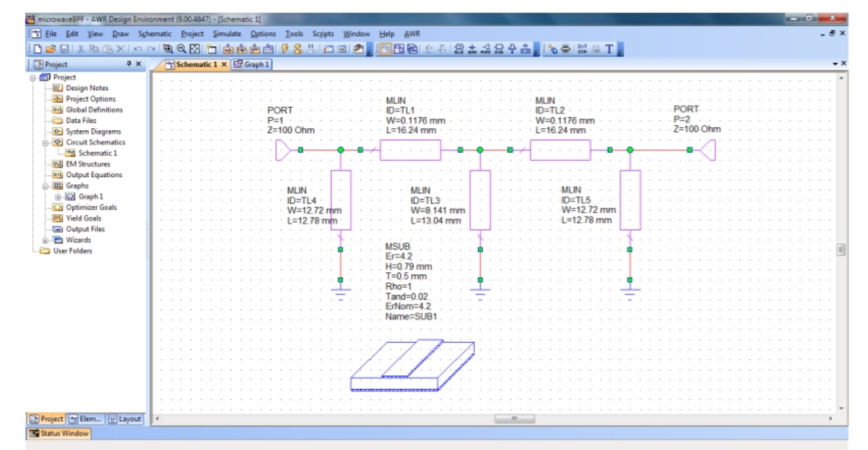Click the View Area zoom icon
868x450 pixels.
coord(168,49)
